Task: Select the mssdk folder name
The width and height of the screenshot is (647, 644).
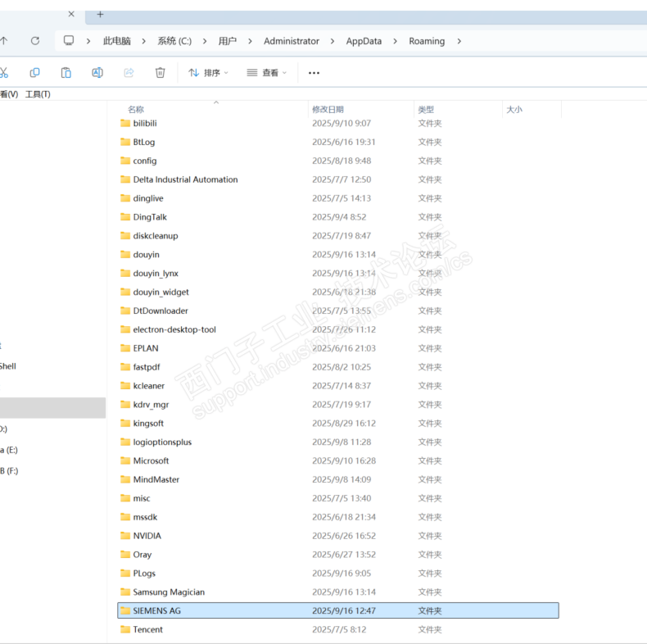Action: 145,517
